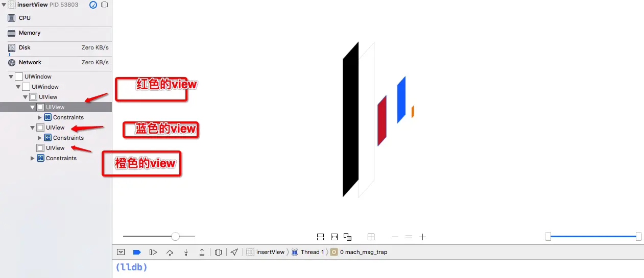
Task: Select the blue view in the 3D canvas
Action: coord(401,100)
